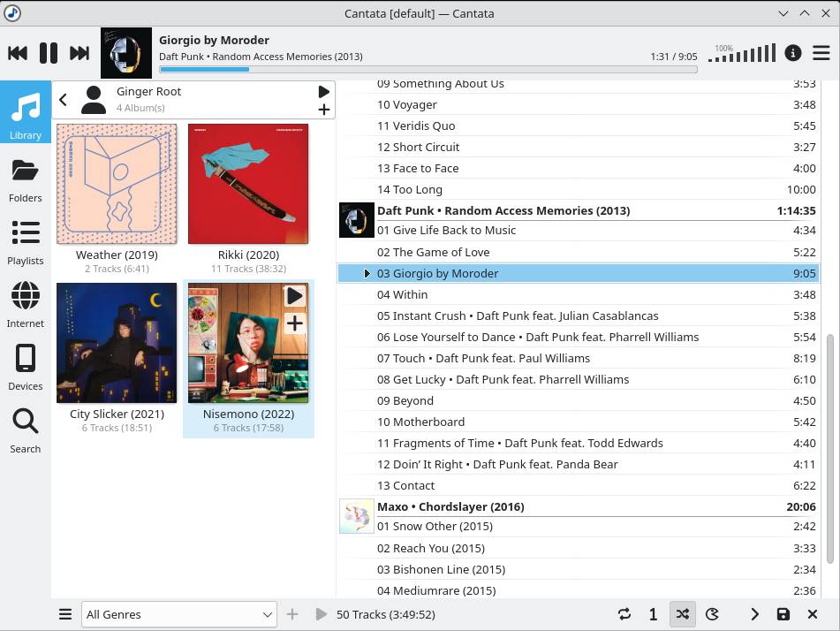The height and width of the screenshot is (631, 840).
Task: Toggle consume mode
Action: point(712,614)
